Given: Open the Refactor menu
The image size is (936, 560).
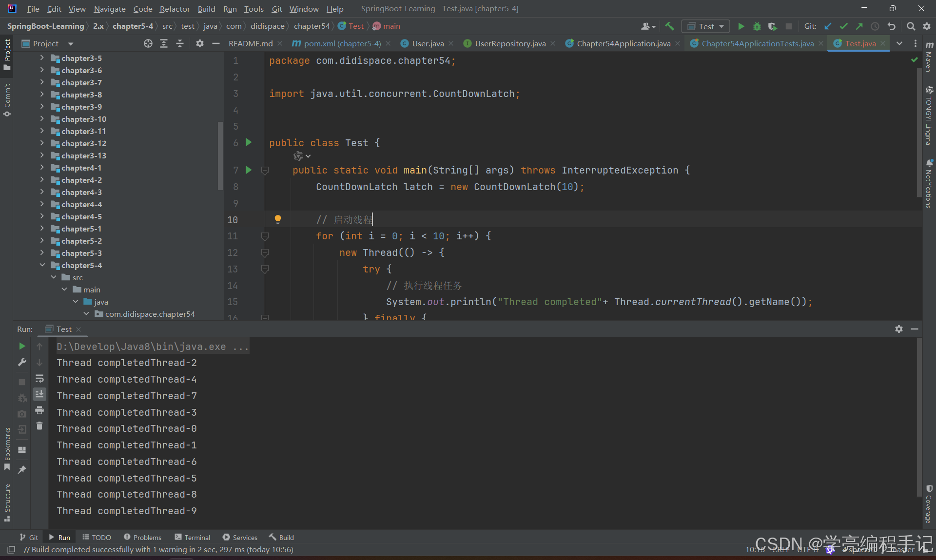Looking at the screenshot, I should pos(175,9).
